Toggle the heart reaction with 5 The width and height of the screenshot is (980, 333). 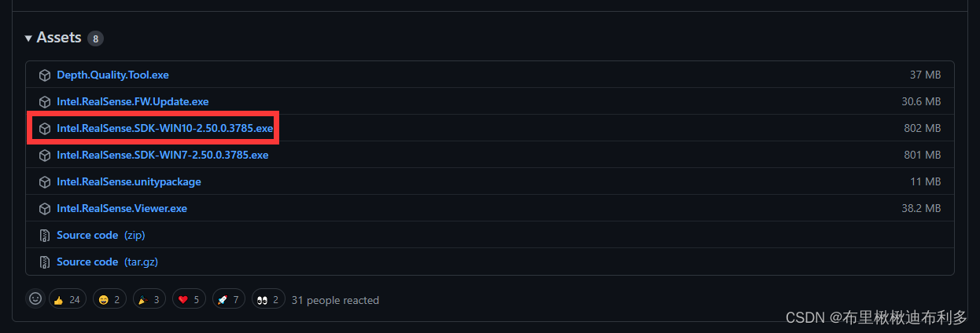[x=189, y=300]
